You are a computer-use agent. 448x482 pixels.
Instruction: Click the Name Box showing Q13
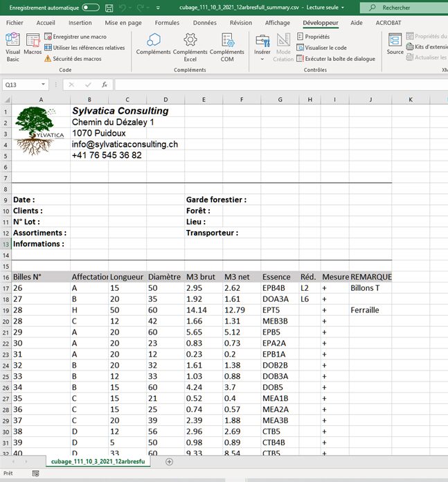click(21, 84)
